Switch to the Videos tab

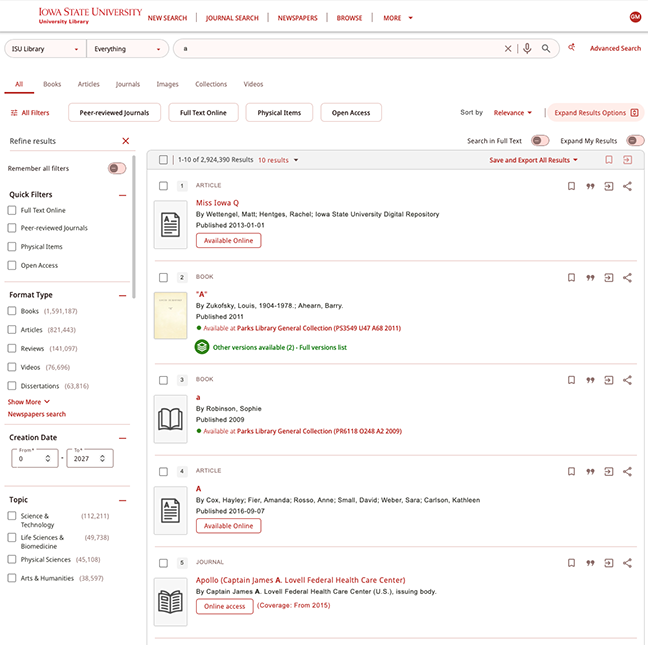253,84
